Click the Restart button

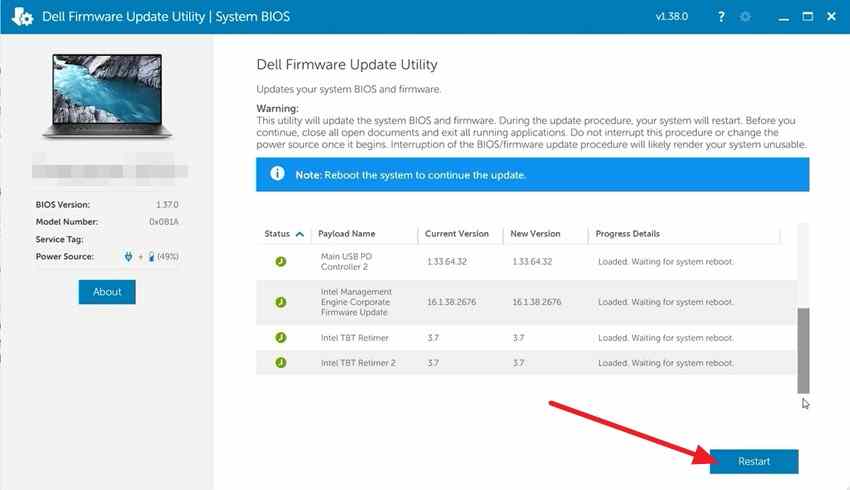[x=754, y=461]
